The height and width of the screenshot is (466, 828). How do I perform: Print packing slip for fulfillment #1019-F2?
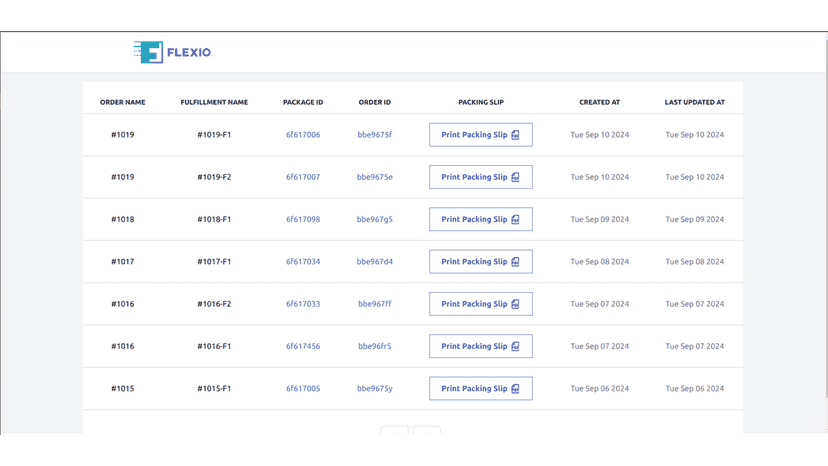tap(481, 177)
